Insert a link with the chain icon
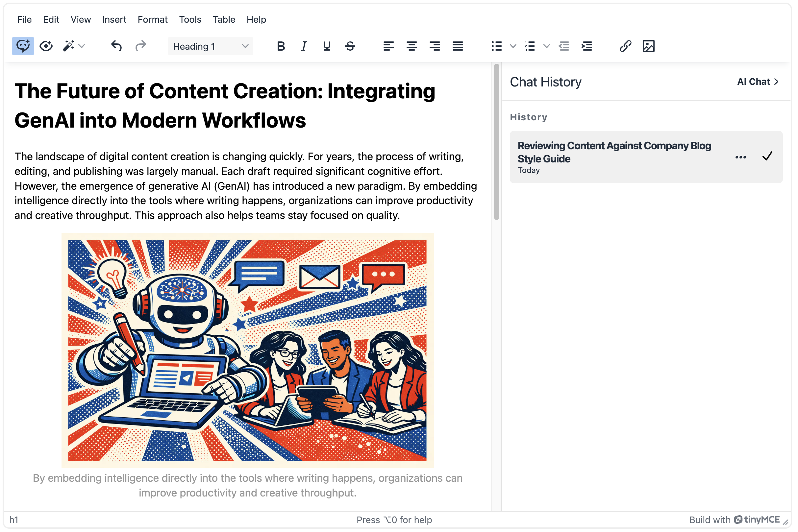This screenshot has height=532, width=798. point(626,46)
